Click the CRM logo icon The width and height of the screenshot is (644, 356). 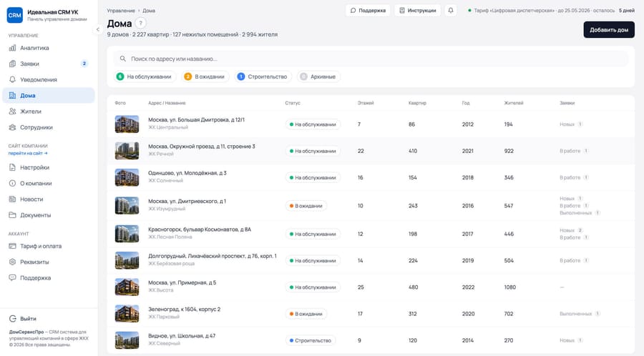(x=15, y=15)
